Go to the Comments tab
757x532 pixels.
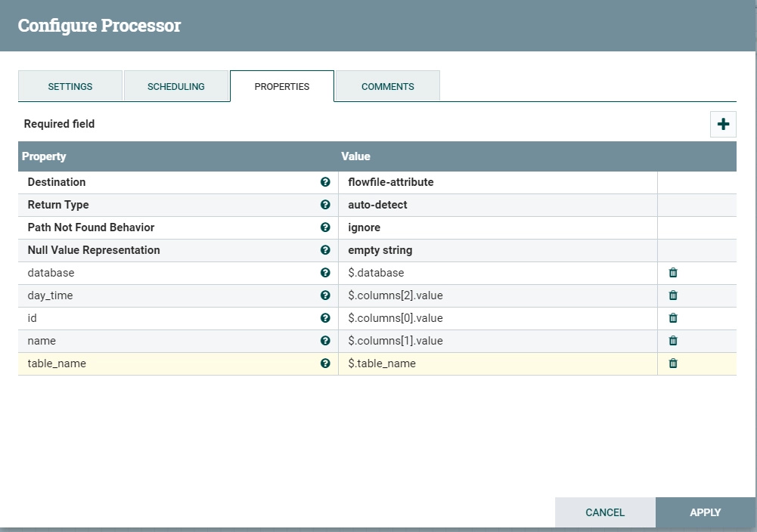[x=388, y=86]
